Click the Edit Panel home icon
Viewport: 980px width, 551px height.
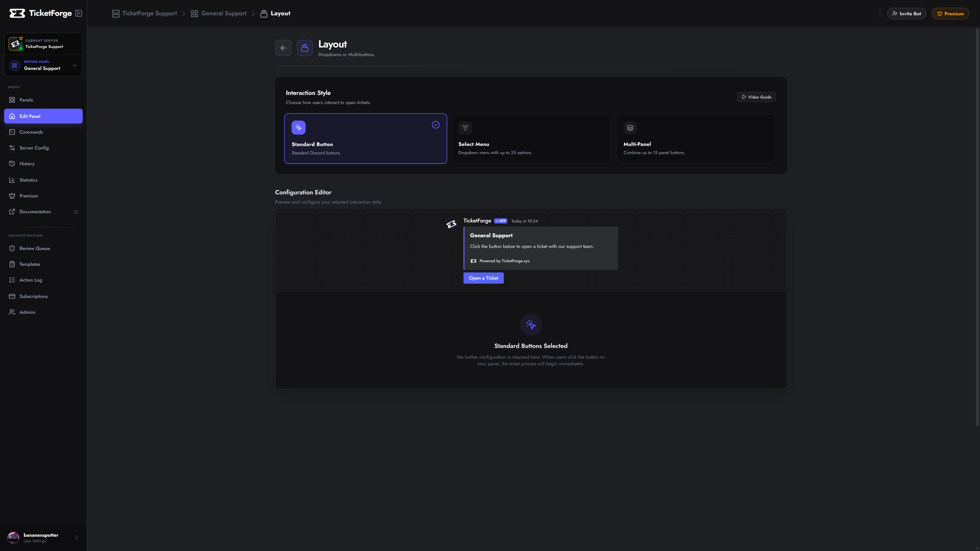coord(12,116)
